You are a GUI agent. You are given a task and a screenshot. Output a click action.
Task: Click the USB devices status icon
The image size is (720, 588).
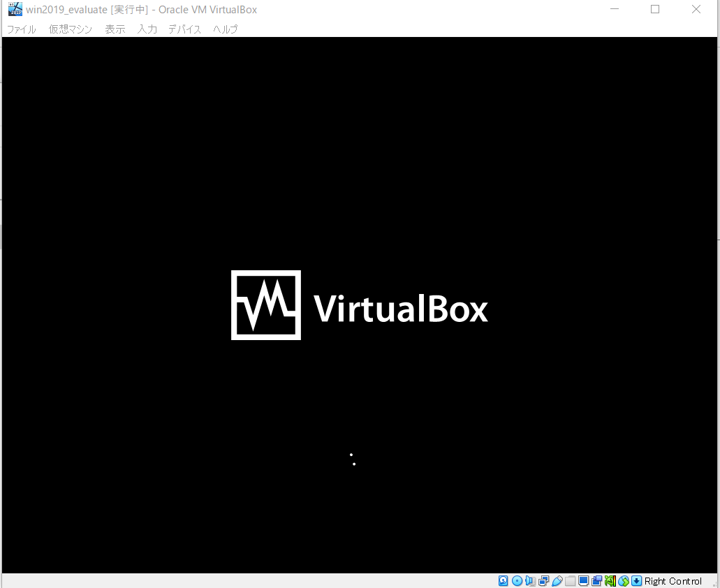557,580
